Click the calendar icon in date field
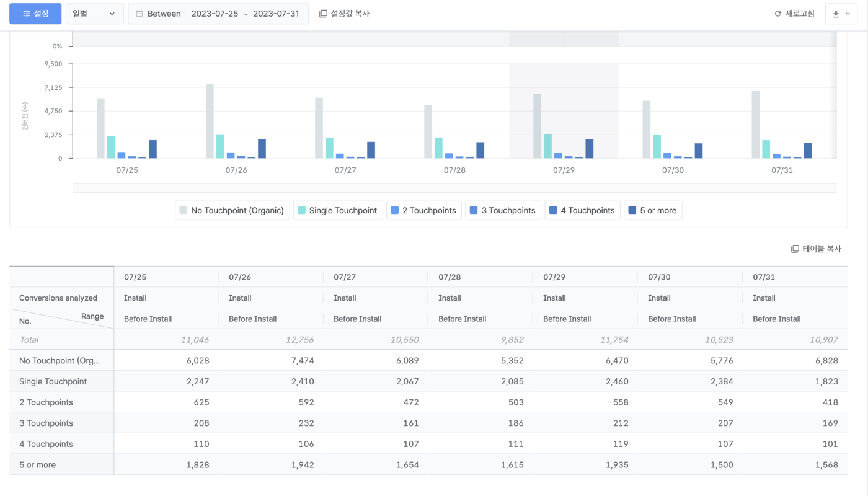The width and height of the screenshot is (868, 496). click(139, 14)
